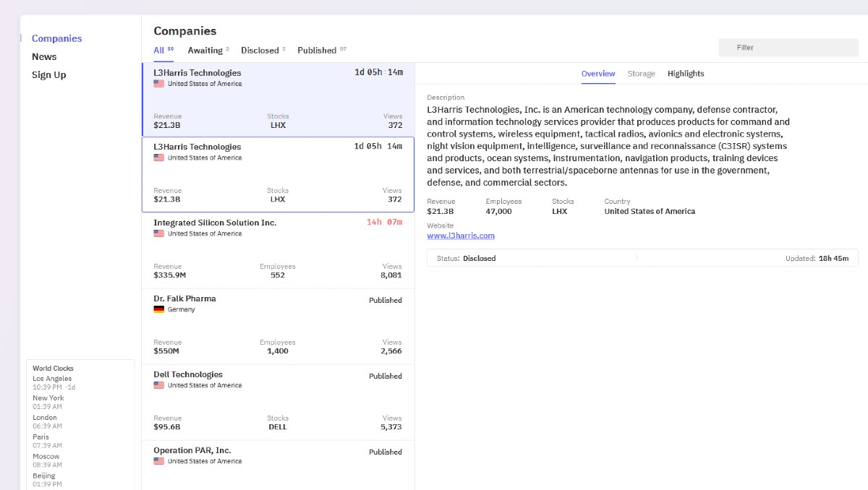Click the Paris world clock entry
The height and width of the screenshot is (490, 868).
pos(47,442)
